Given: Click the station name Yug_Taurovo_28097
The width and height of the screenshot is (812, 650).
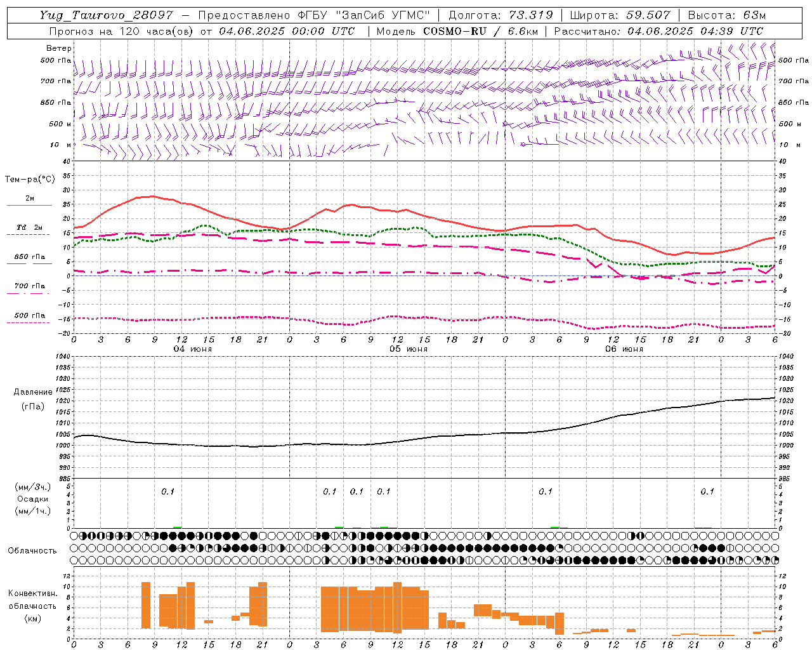Looking at the screenshot, I should 106,15.
